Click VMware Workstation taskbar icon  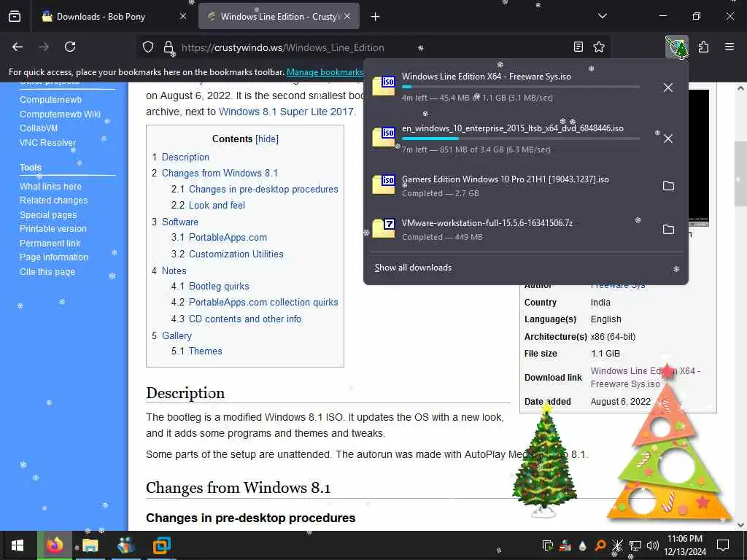point(161,545)
